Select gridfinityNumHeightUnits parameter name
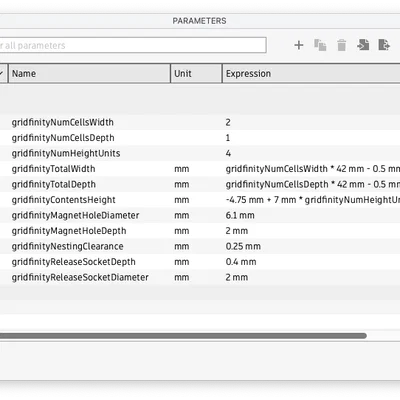This screenshot has height=400, width=400. [66, 153]
